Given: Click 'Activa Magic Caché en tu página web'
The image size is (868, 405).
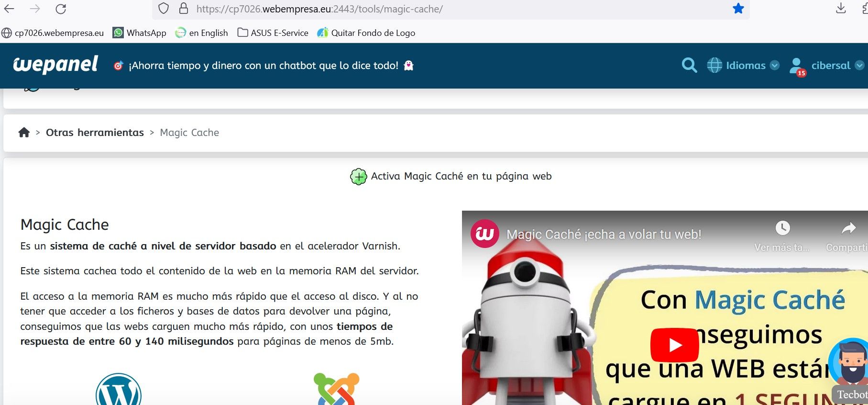Looking at the screenshot, I should [x=461, y=176].
